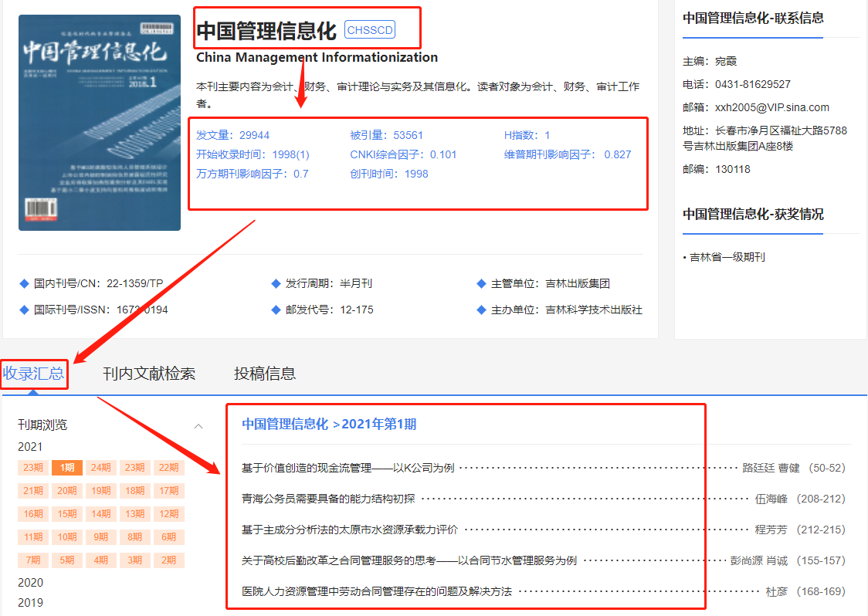View issue 15期
Viewport: 868px width, 616px height.
pyautogui.click(x=67, y=514)
